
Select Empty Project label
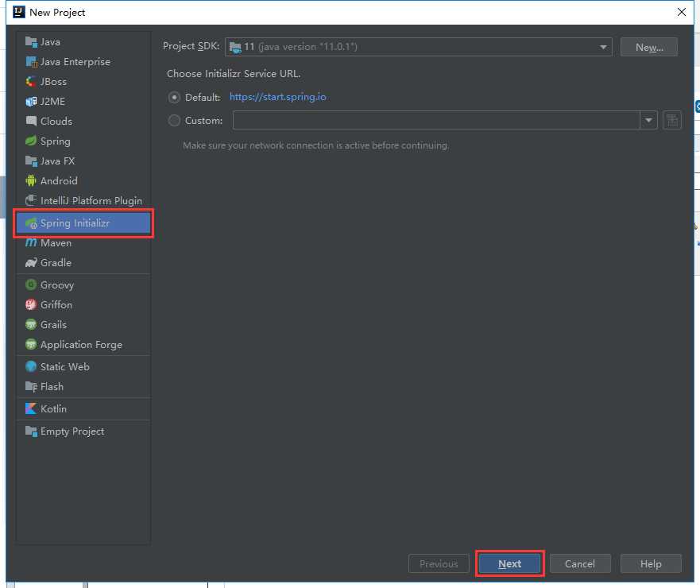pos(72,431)
